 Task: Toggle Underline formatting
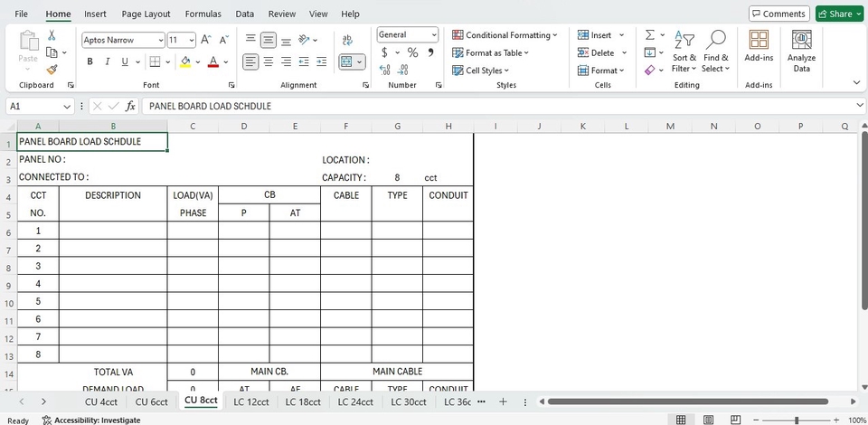[125, 62]
